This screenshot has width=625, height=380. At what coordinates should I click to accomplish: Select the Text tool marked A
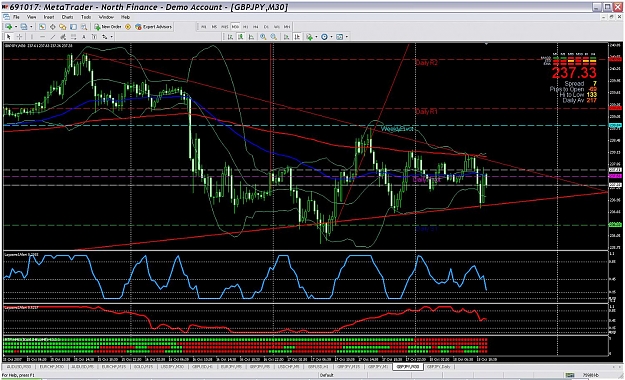click(84, 37)
